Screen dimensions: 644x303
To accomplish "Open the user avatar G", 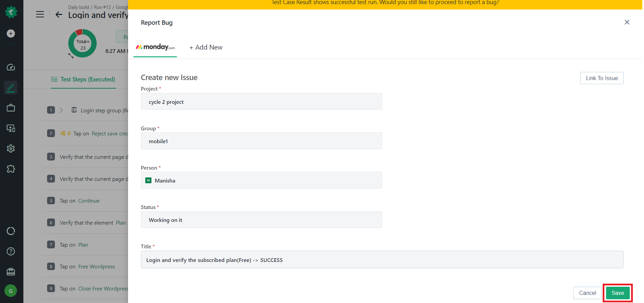I will [11, 291].
